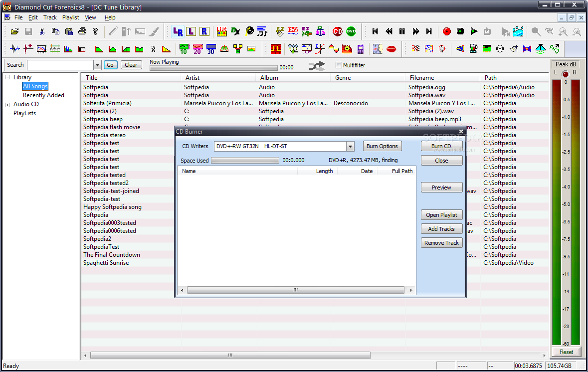Click inside the Search input field
Screen dimensions: 588x372
coord(60,65)
